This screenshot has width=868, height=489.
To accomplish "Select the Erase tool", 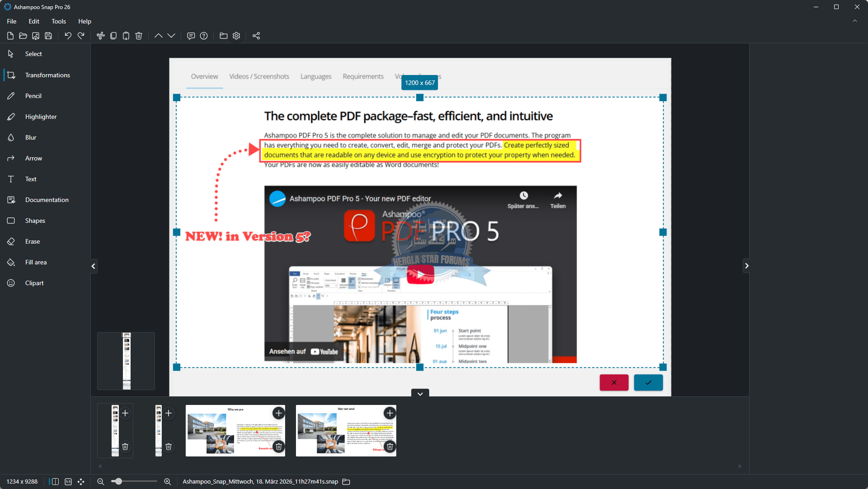I will pyautogui.click(x=32, y=241).
